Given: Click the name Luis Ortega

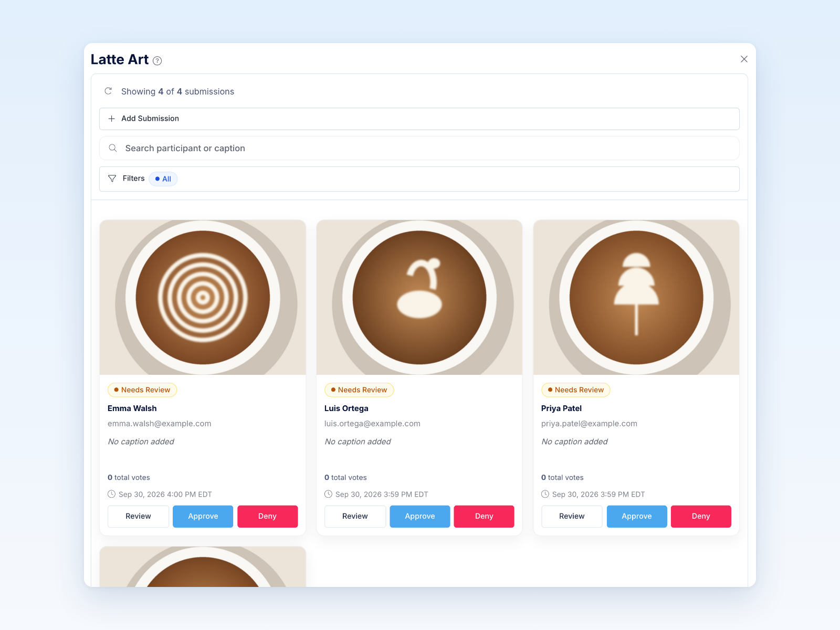Looking at the screenshot, I should pos(346,408).
